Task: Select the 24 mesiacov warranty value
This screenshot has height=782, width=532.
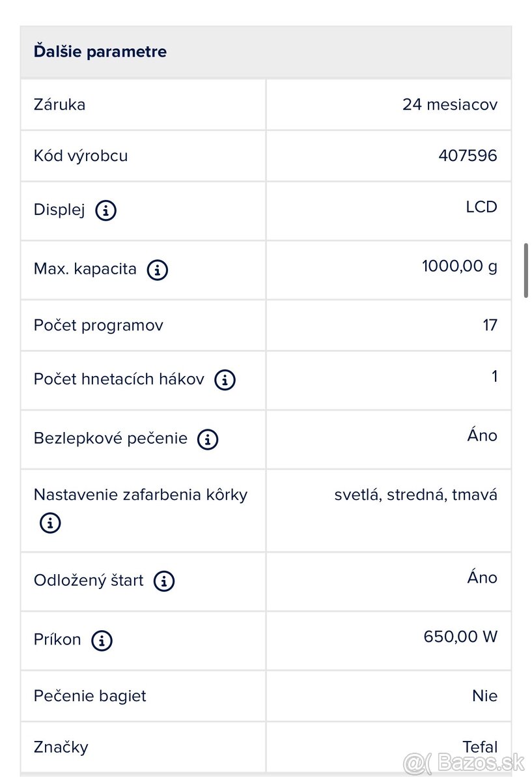Action: (x=449, y=104)
